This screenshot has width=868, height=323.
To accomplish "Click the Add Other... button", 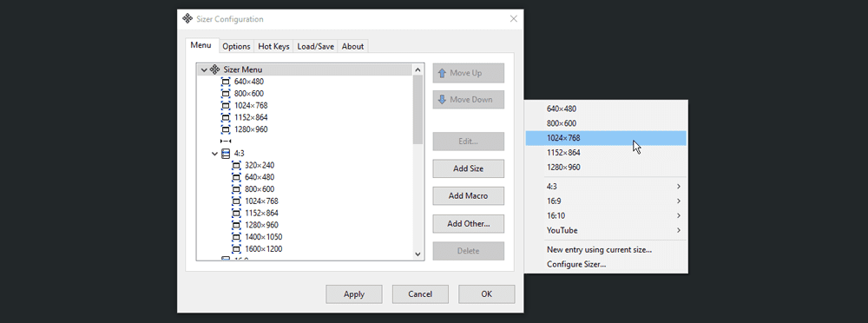I will 469,224.
